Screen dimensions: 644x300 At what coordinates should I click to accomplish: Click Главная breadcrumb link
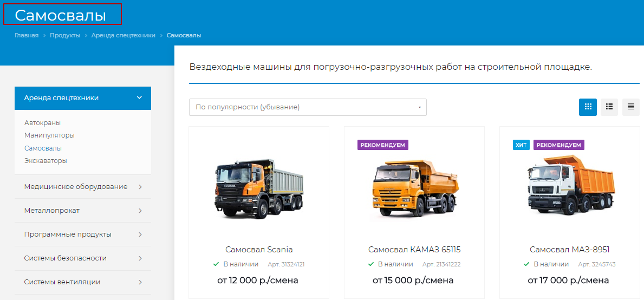[27, 35]
